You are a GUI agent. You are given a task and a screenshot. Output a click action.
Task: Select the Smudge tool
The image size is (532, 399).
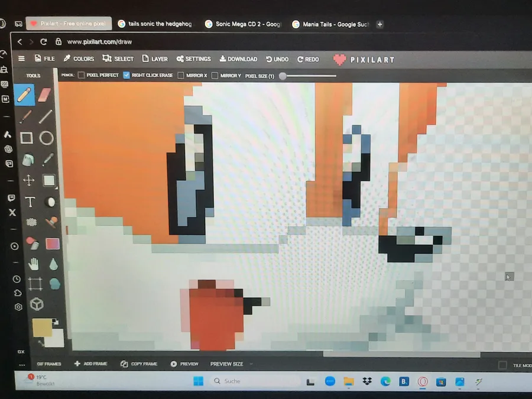tap(54, 284)
